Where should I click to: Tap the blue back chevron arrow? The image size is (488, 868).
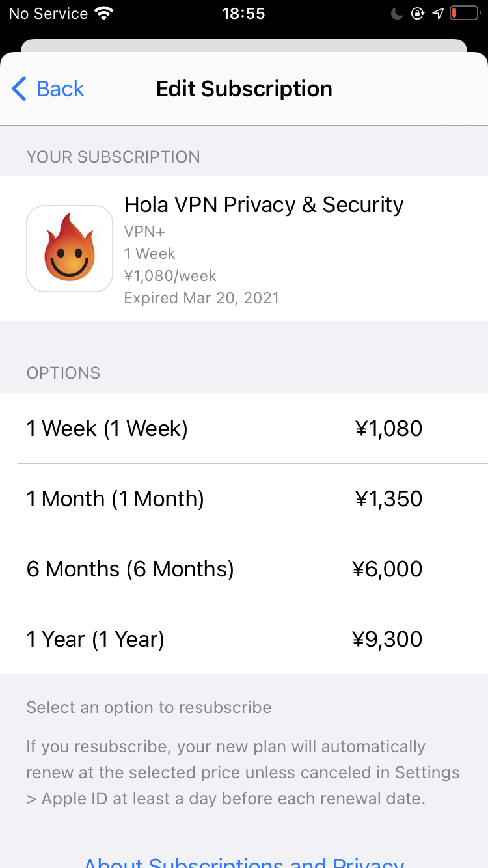pos(20,88)
